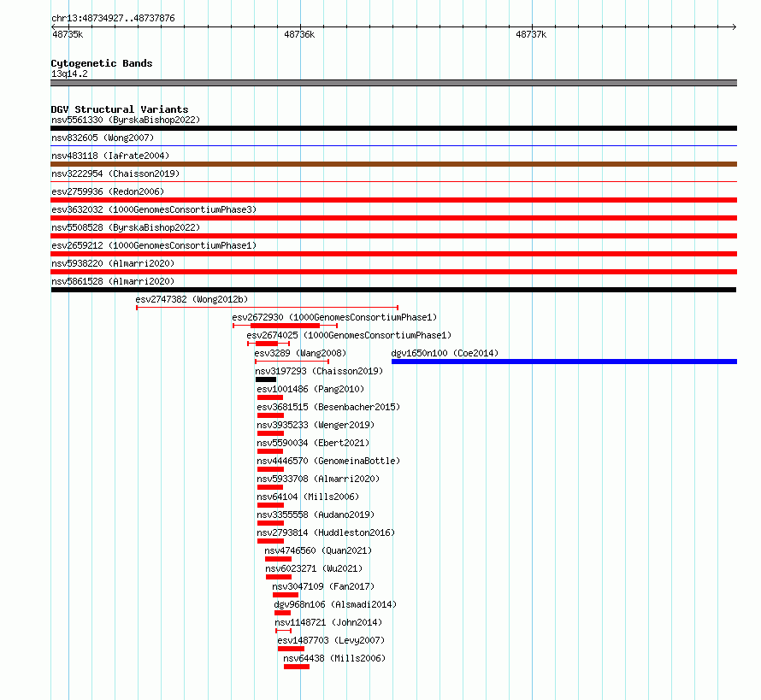Viewport: 761px width, 700px height.
Task: Open dgv1650n100 (Coe2014) variant label
Action: [445, 353]
